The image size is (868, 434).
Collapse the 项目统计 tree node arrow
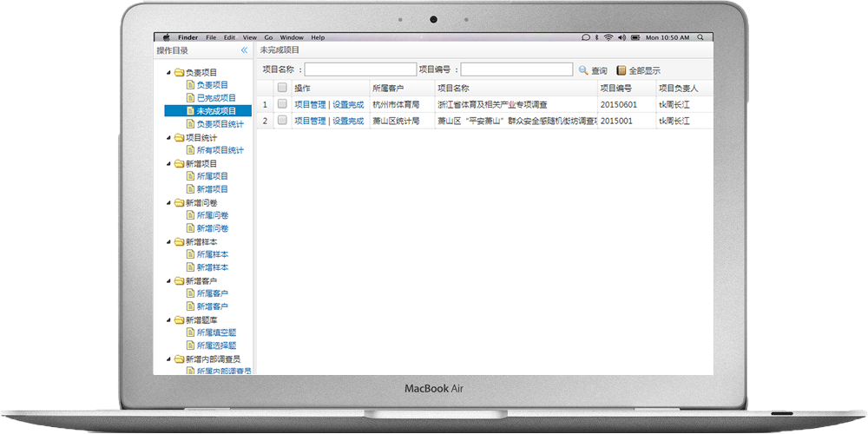click(x=168, y=138)
